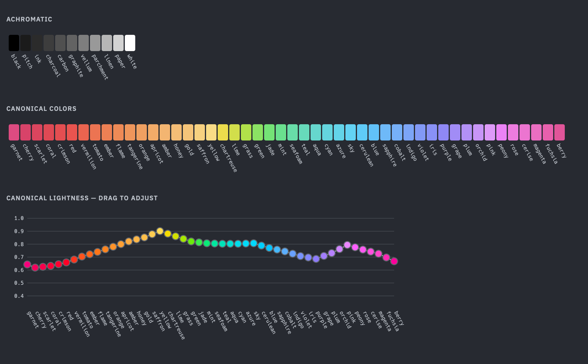Click the ACHROMATIC section heading
Viewport: 588px width, 364px height.
point(29,19)
